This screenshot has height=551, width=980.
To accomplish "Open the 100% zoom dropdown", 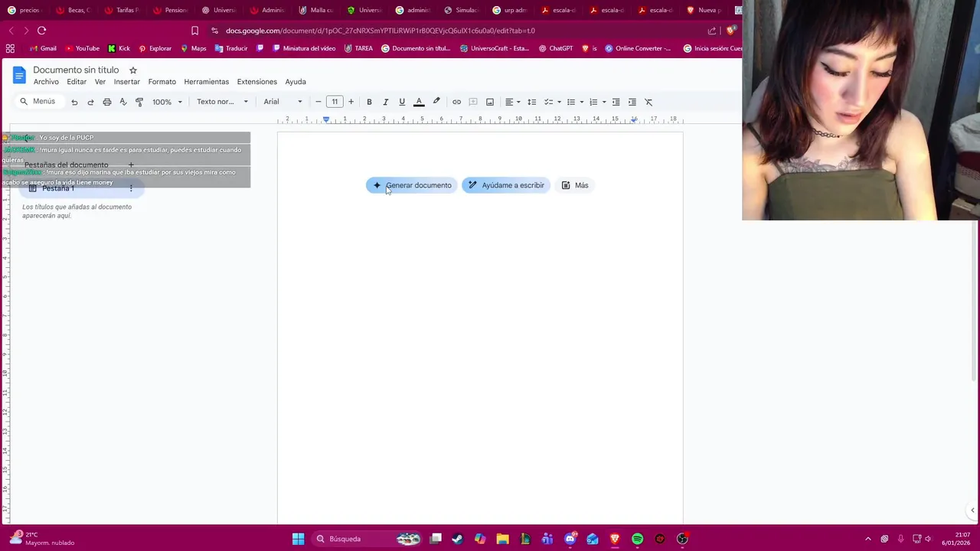I will [167, 102].
